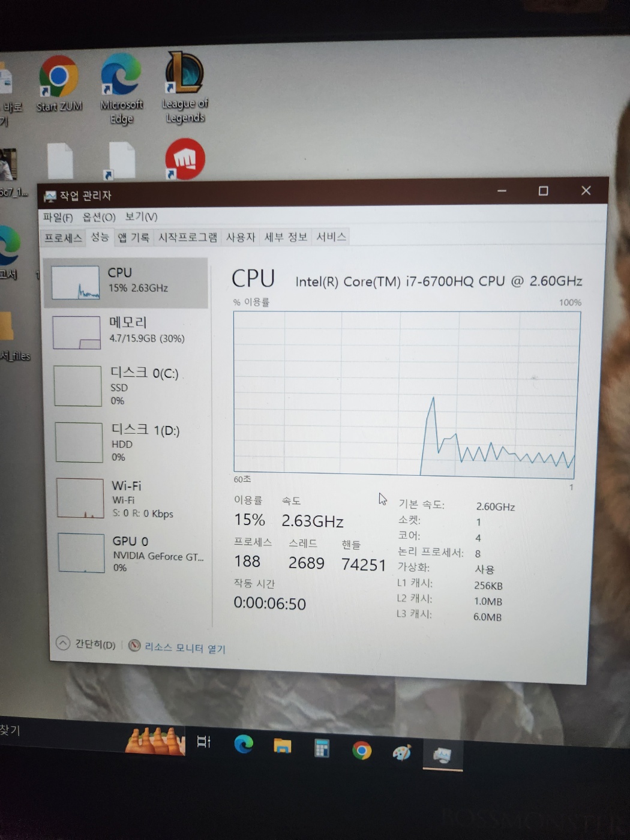The height and width of the screenshot is (840, 630).
Task: Select the CPU 15% 2.63GHz sidebar entry
Action: pyautogui.click(x=126, y=283)
